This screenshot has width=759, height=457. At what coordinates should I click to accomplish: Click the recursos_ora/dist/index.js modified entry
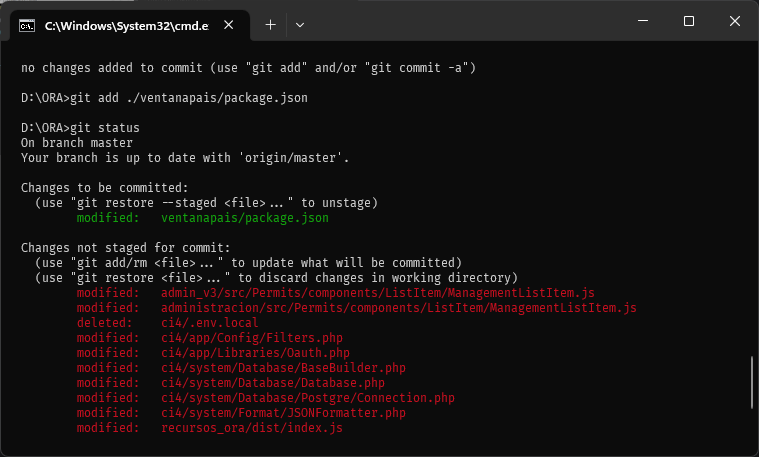coord(210,428)
